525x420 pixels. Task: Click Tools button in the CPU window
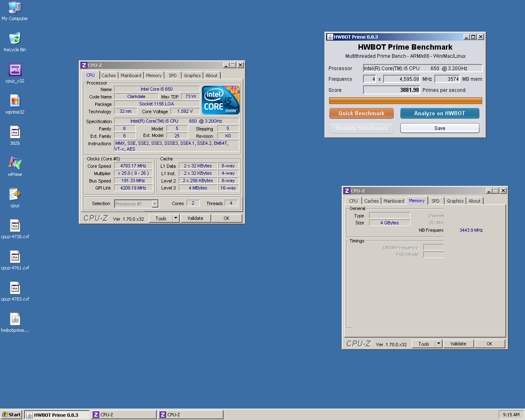click(x=161, y=218)
